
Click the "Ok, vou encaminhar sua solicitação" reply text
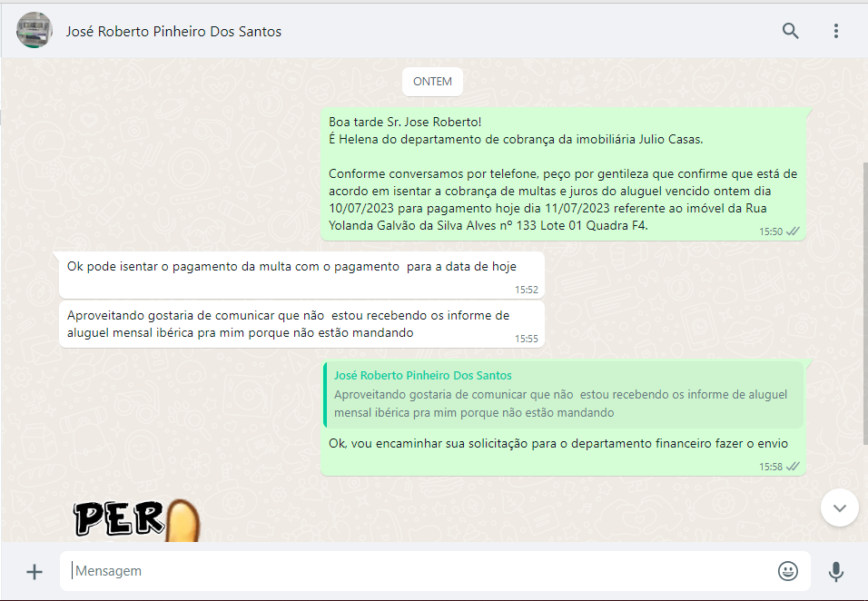(x=557, y=443)
